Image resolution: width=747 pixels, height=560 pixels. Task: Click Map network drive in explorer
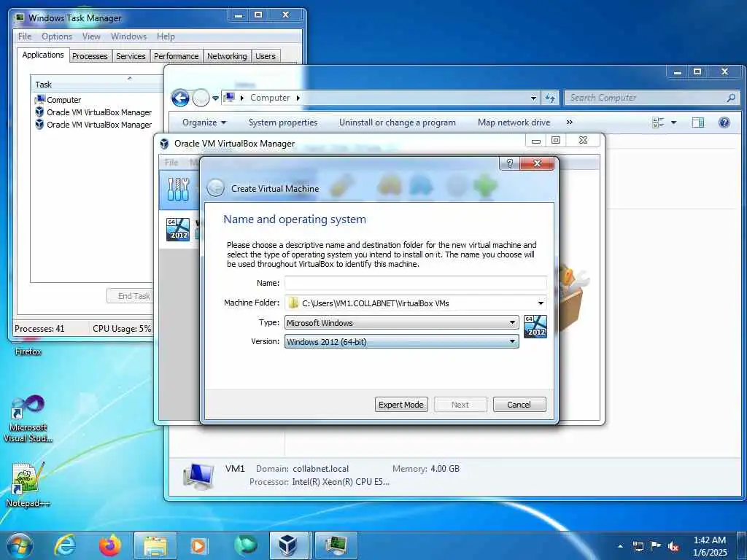[x=514, y=122]
